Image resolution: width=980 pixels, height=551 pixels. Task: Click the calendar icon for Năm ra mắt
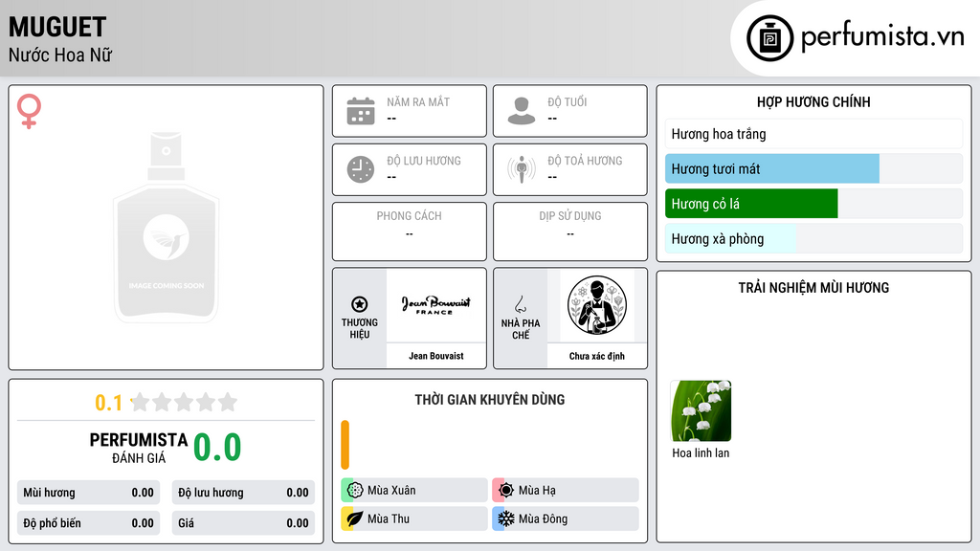pyautogui.click(x=361, y=111)
